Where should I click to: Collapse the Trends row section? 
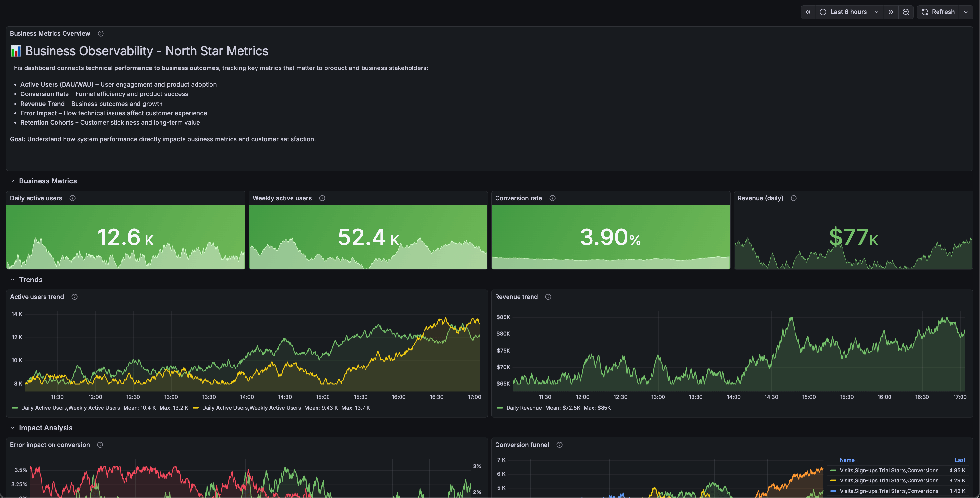(12, 280)
